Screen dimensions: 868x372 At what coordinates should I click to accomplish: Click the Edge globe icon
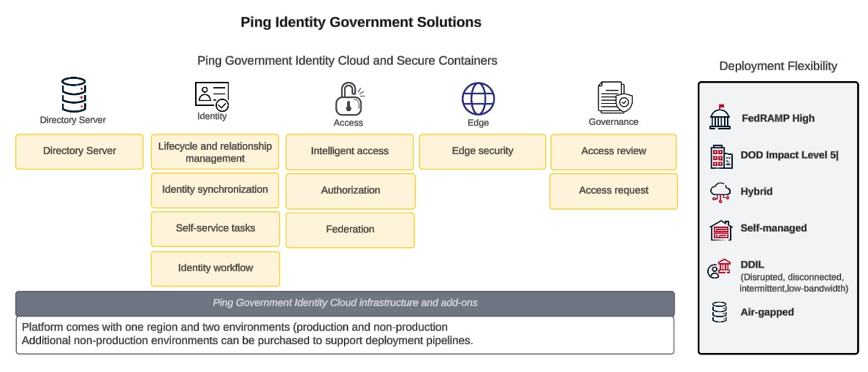click(x=478, y=99)
